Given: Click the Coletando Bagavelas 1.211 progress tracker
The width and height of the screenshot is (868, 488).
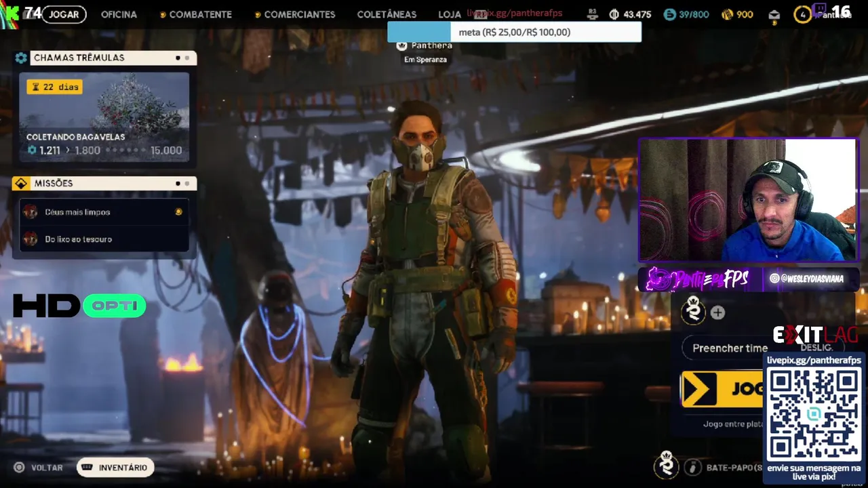Looking at the screenshot, I should pos(104,150).
